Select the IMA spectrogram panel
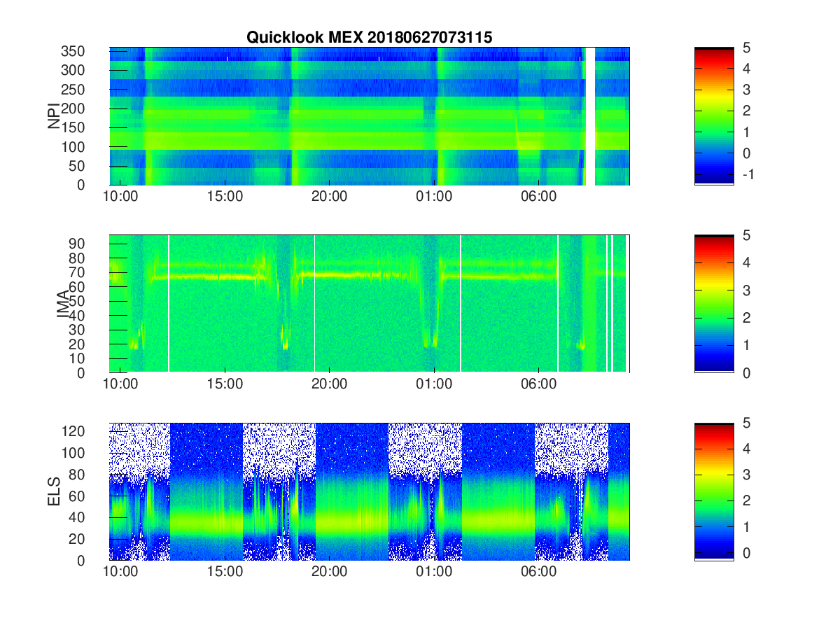The height and width of the screenshot is (630, 840). coord(370,304)
